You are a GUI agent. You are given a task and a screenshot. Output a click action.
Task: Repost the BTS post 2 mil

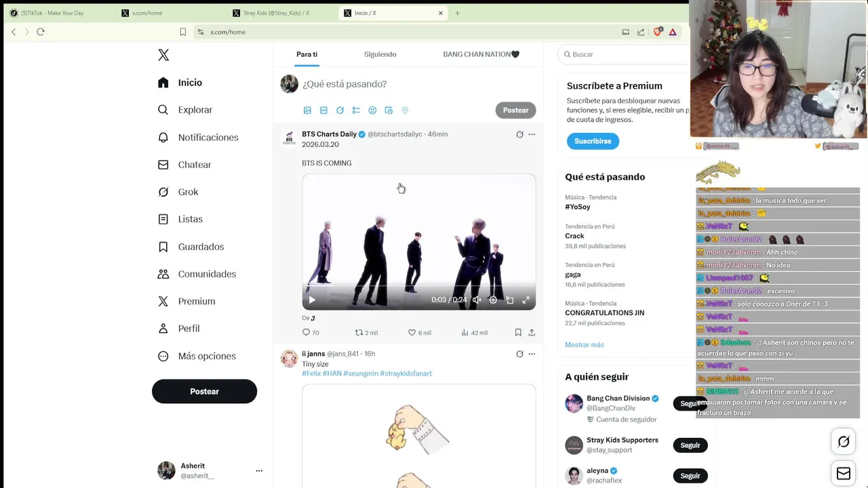pos(366,333)
